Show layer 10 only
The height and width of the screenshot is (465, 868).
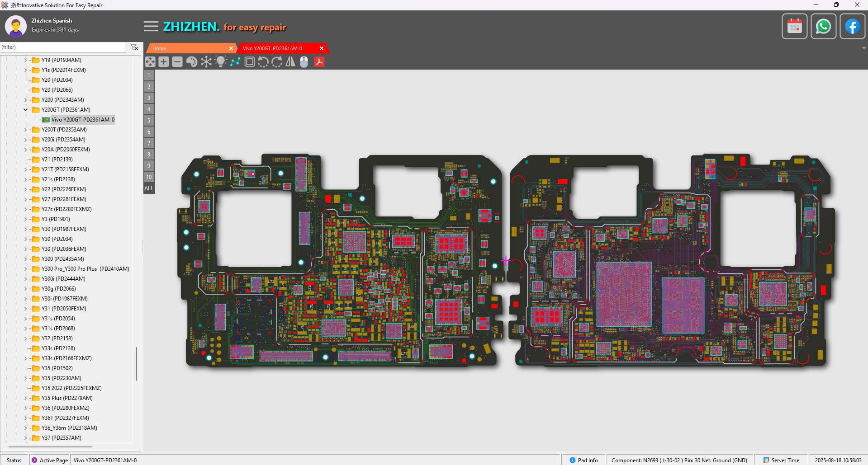pos(149,177)
